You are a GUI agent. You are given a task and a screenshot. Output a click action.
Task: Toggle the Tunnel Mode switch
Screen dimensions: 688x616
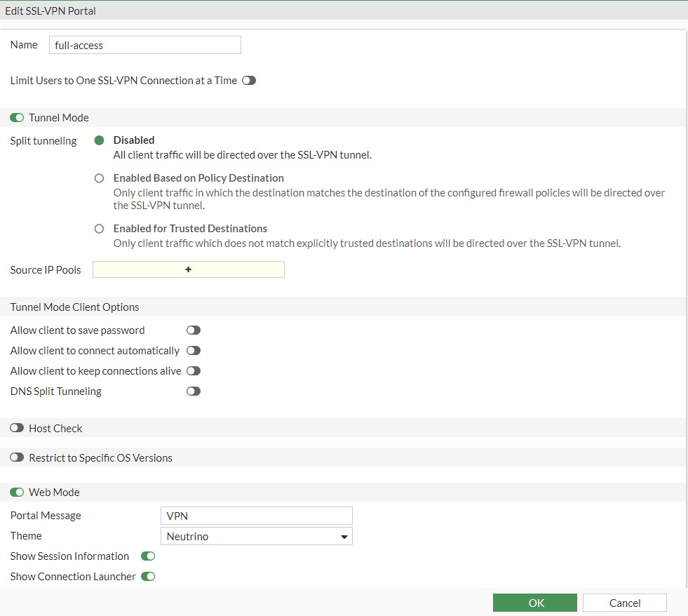coord(17,118)
